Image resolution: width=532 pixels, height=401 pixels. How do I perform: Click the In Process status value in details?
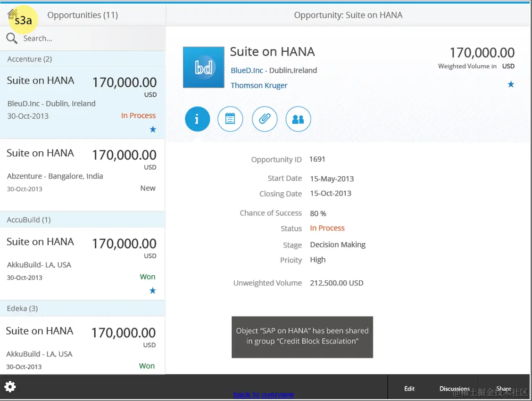point(327,228)
